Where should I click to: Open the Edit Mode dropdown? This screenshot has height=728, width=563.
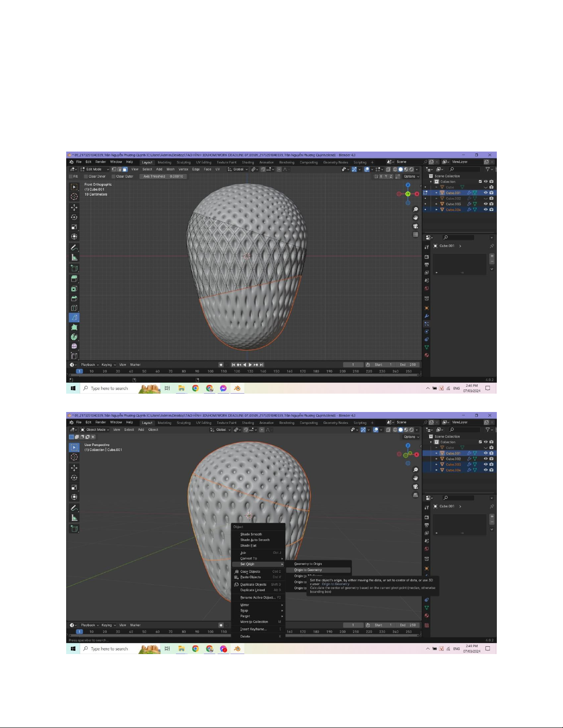(94, 169)
